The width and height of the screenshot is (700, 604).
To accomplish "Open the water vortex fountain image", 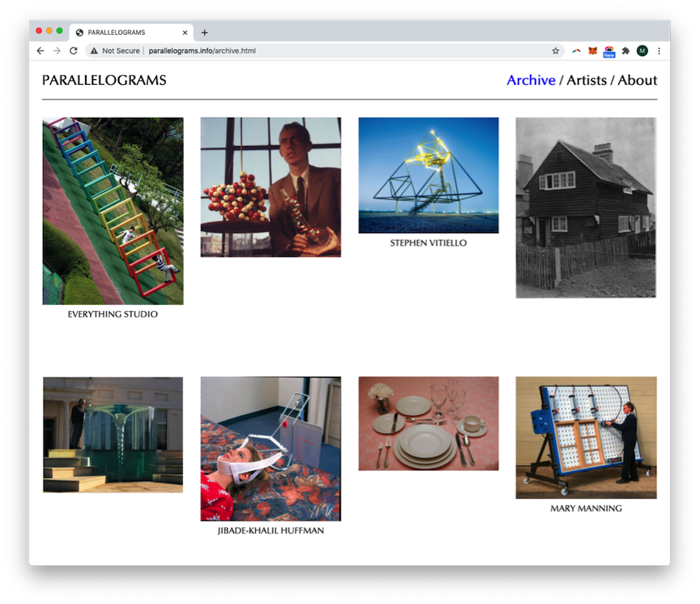I will click(113, 435).
